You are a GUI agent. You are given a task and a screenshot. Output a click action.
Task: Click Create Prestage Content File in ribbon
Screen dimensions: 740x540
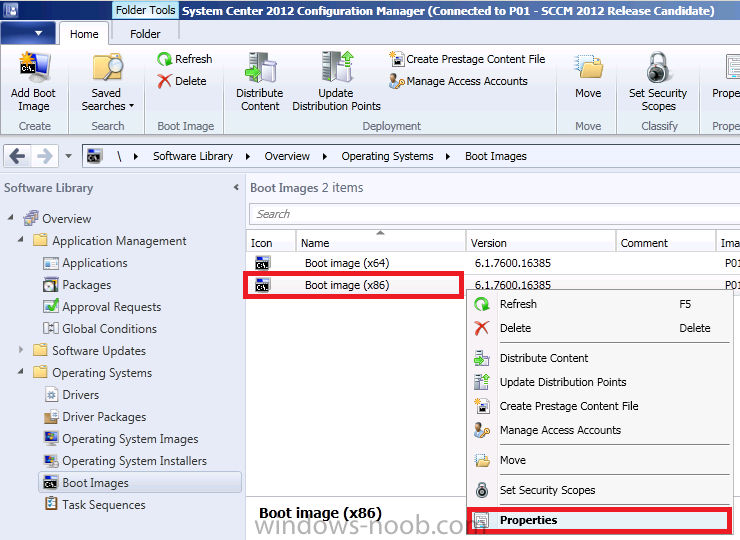[x=467, y=59]
